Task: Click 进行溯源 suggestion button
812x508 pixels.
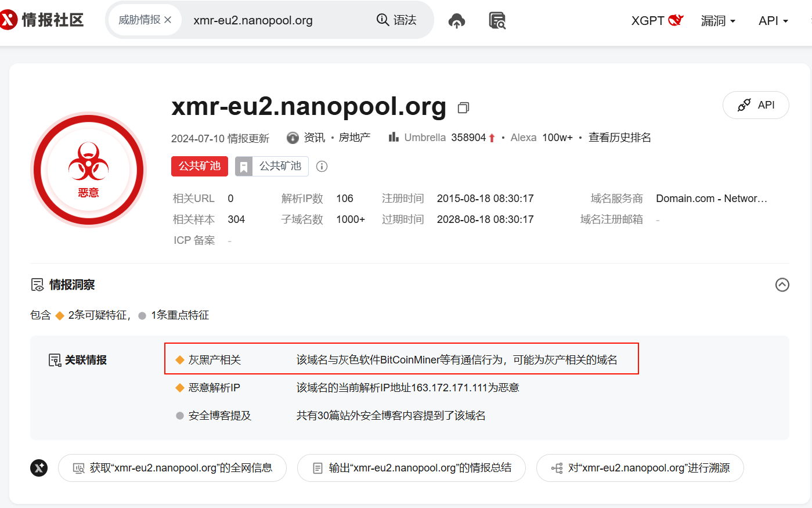Action: click(x=640, y=468)
